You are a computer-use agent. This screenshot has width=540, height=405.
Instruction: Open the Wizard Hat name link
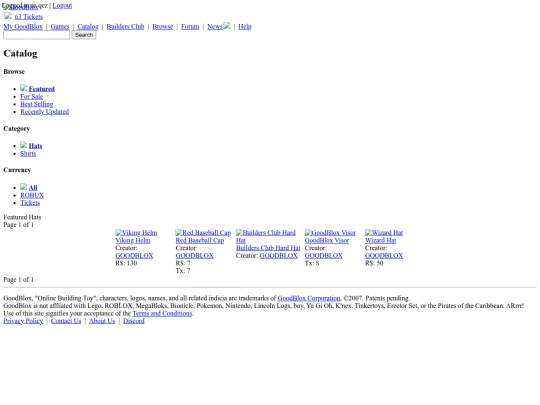click(x=381, y=240)
